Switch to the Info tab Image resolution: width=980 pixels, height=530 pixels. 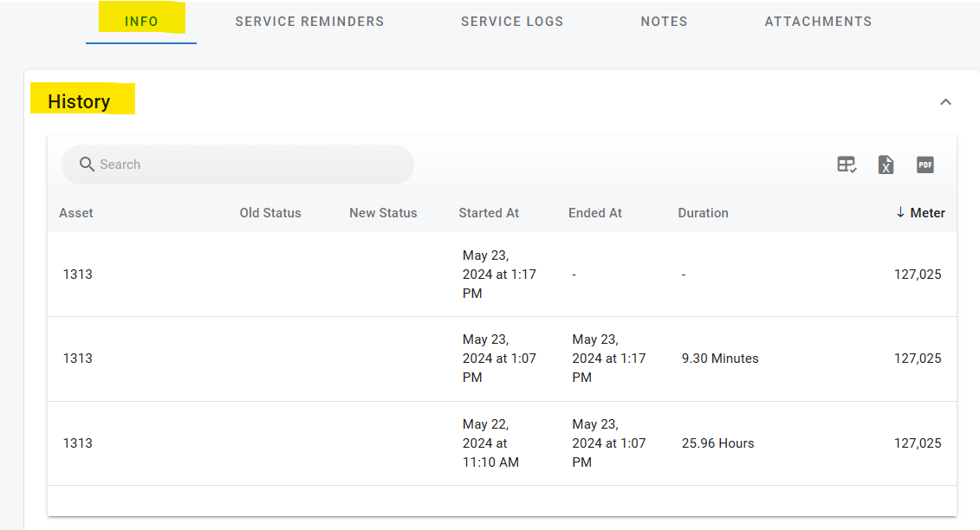pos(141,22)
